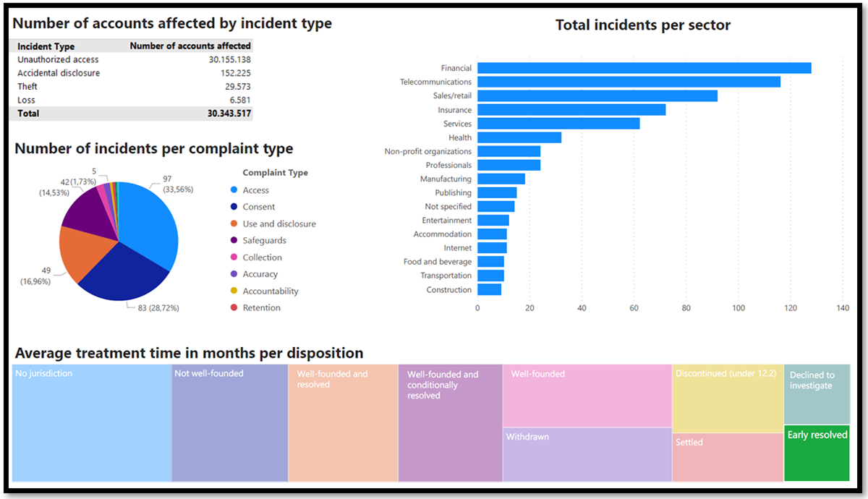Click the Safeguards legend item

pos(258,241)
